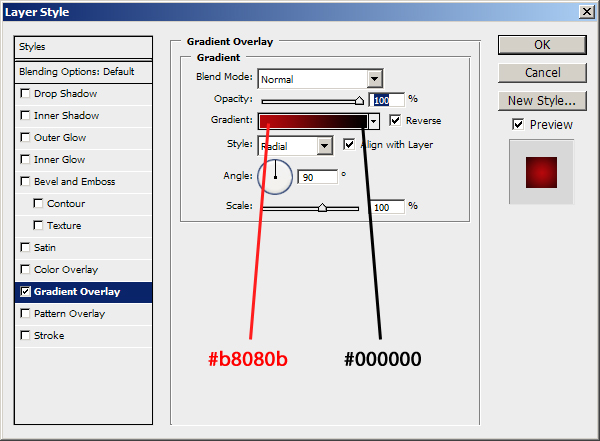Enable the Contour checkbox
Image resolution: width=600 pixels, height=441 pixels.
(38, 203)
